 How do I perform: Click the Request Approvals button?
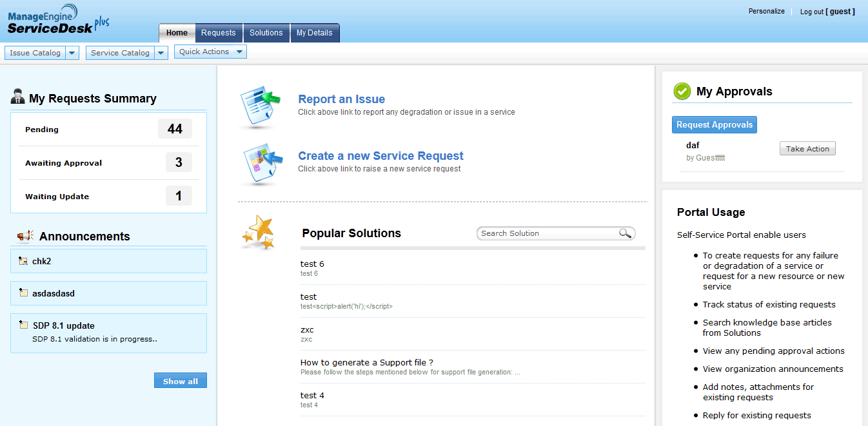715,125
